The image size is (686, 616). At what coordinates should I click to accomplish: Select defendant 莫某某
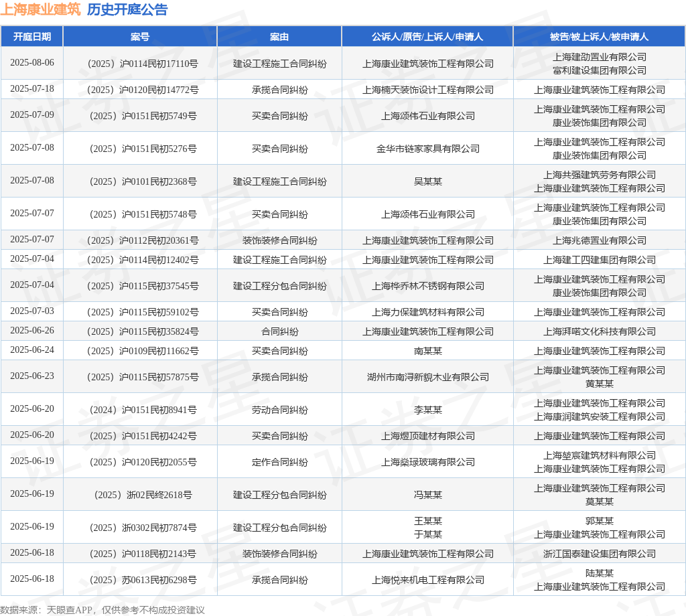pyautogui.click(x=600, y=502)
